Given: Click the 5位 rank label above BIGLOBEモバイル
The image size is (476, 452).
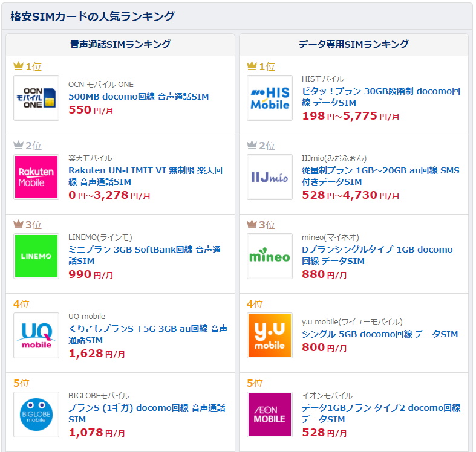Looking at the screenshot, I should click(21, 383).
